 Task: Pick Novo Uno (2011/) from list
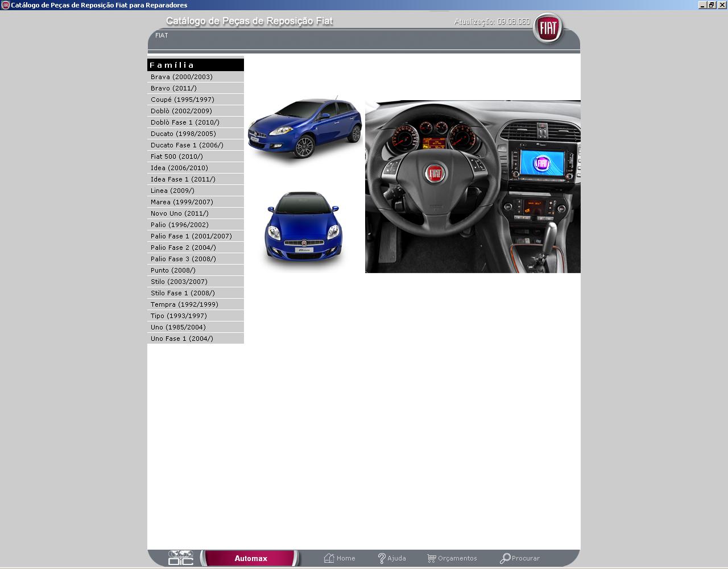pos(196,213)
